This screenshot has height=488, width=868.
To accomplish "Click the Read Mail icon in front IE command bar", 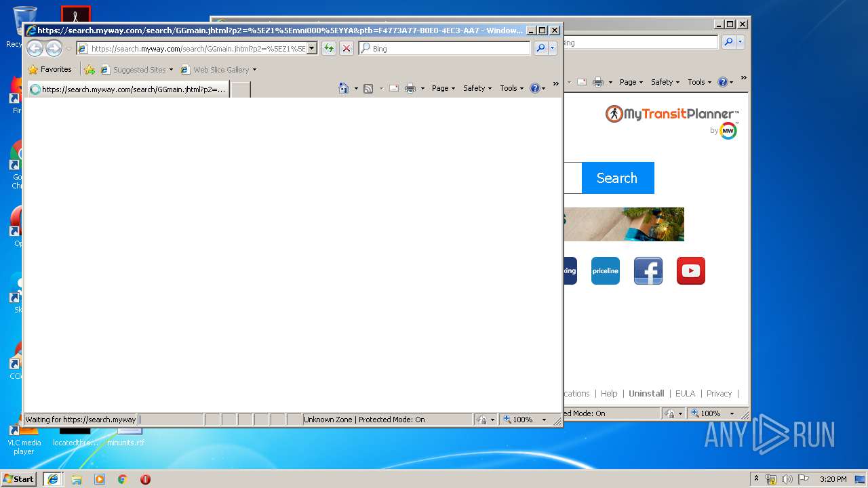I will point(394,88).
